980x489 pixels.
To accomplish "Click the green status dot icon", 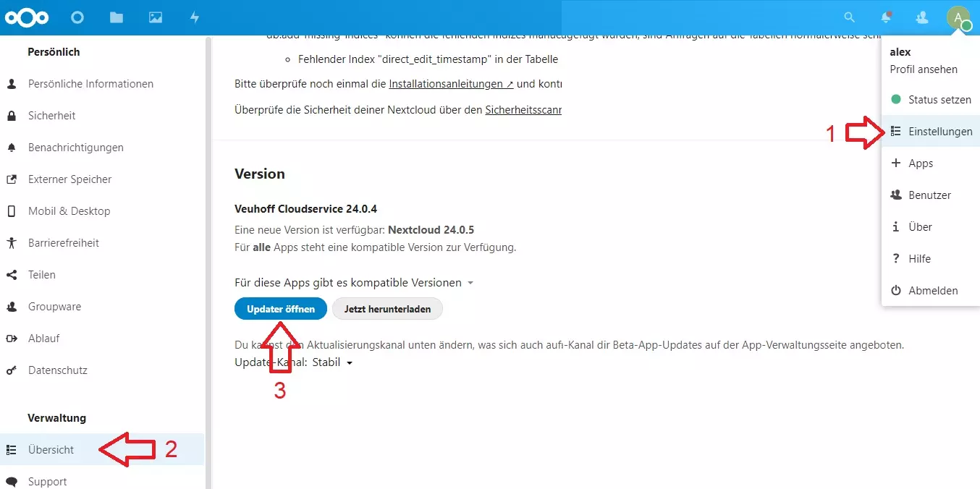I will point(896,100).
